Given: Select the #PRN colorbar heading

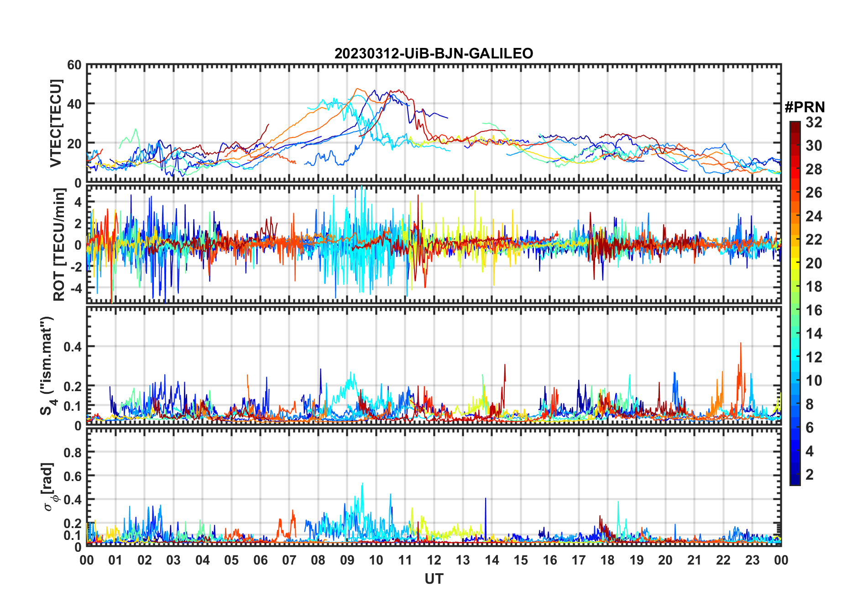Looking at the screenshot, I should (805, 107).
